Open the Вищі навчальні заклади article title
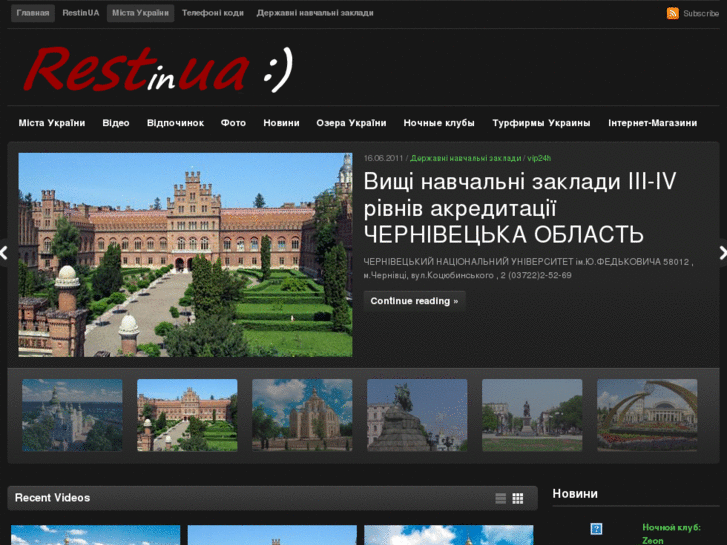The height and width of the screenshot is (545, 727). pos(519,208)
